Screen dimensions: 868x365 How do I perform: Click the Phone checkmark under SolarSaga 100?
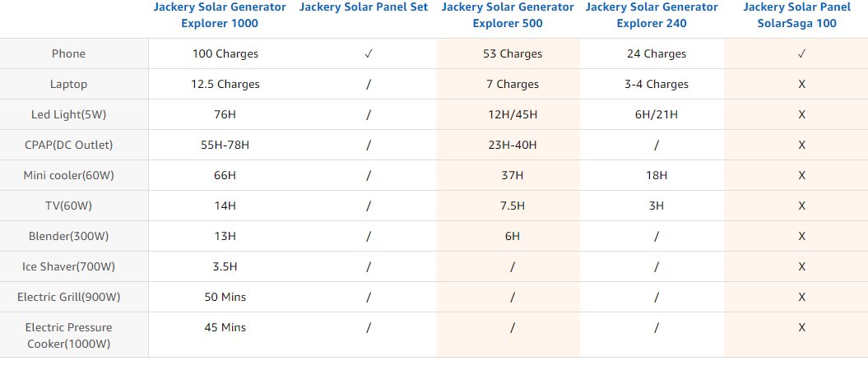(801, 53)
